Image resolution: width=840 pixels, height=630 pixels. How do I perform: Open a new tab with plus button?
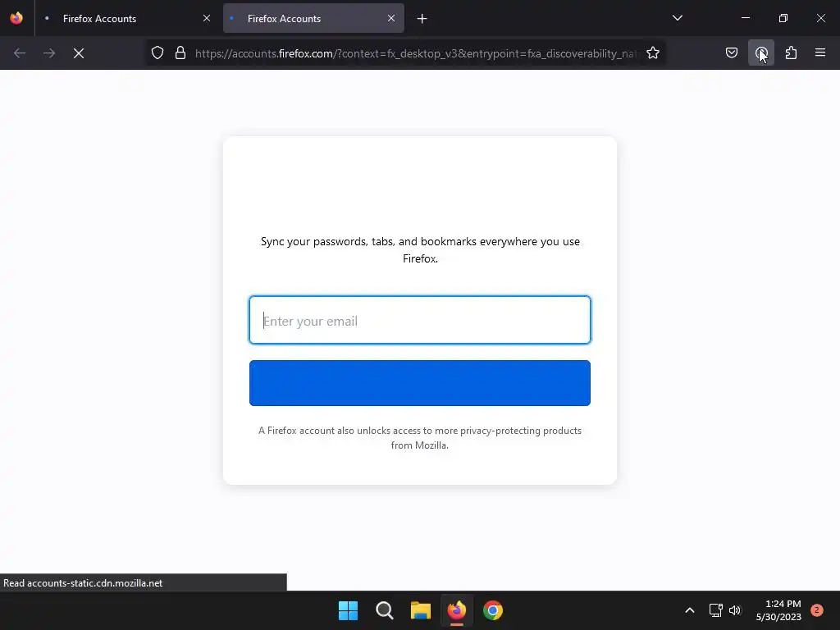click(x=422, y=19)
